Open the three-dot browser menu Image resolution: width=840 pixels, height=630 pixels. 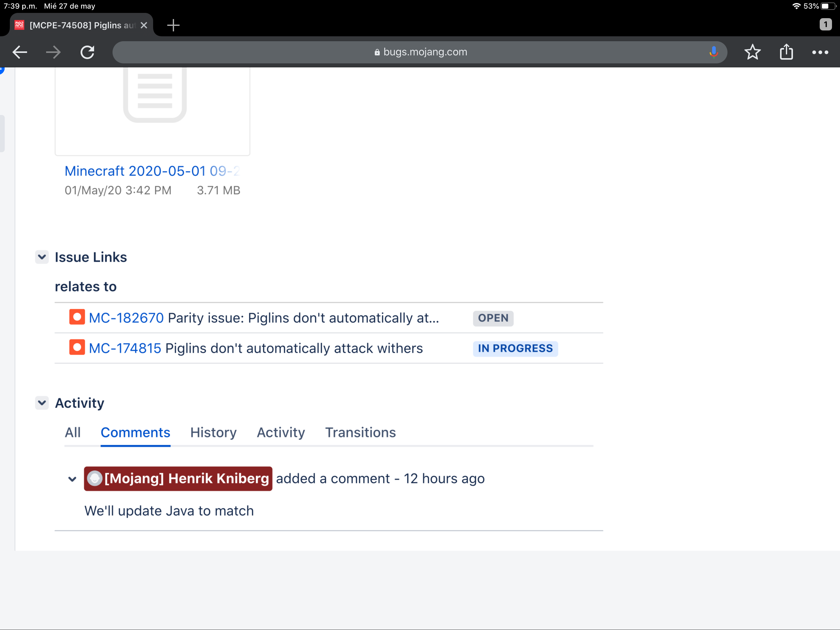coord(820,52)
